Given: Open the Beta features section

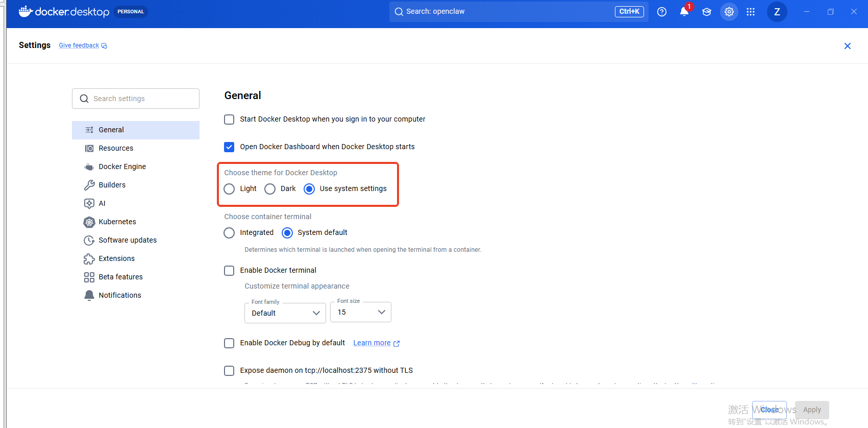Looking at the screenshot, I should pos(136,277).
